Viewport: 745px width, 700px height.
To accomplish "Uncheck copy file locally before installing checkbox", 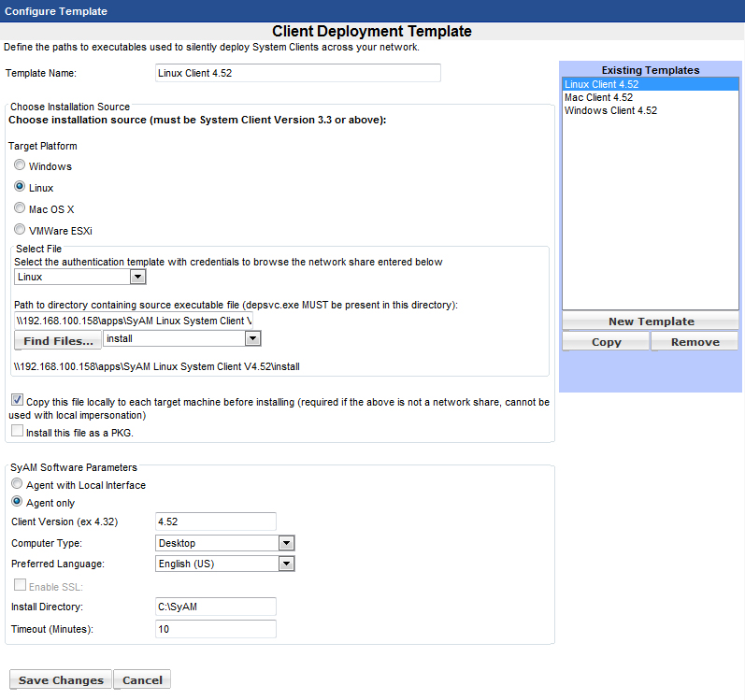I will 18,400.
